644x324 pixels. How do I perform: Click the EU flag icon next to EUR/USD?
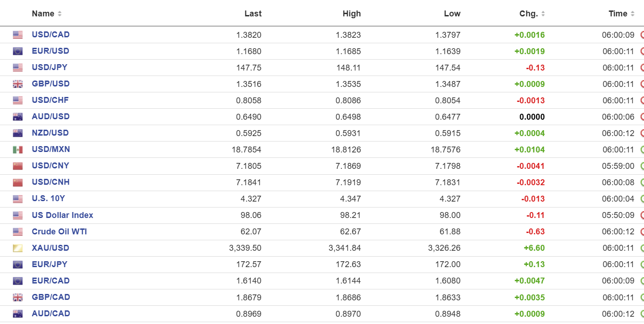[x=18, y=51]
